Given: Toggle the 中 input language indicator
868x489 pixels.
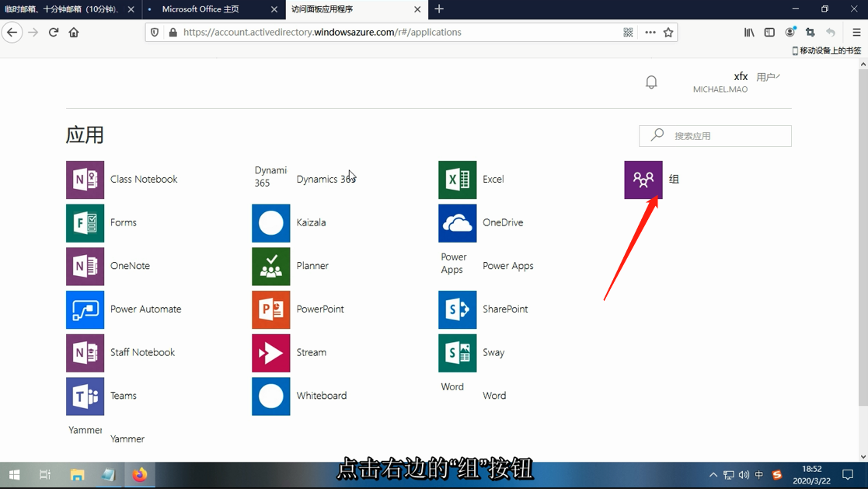Looking at the screenshot, I should [759, 475].
